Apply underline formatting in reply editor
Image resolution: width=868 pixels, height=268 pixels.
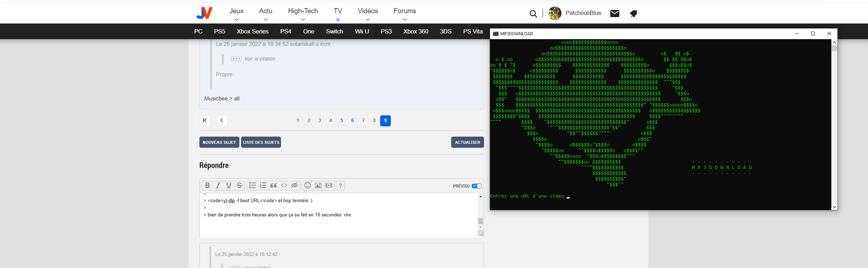229,185
